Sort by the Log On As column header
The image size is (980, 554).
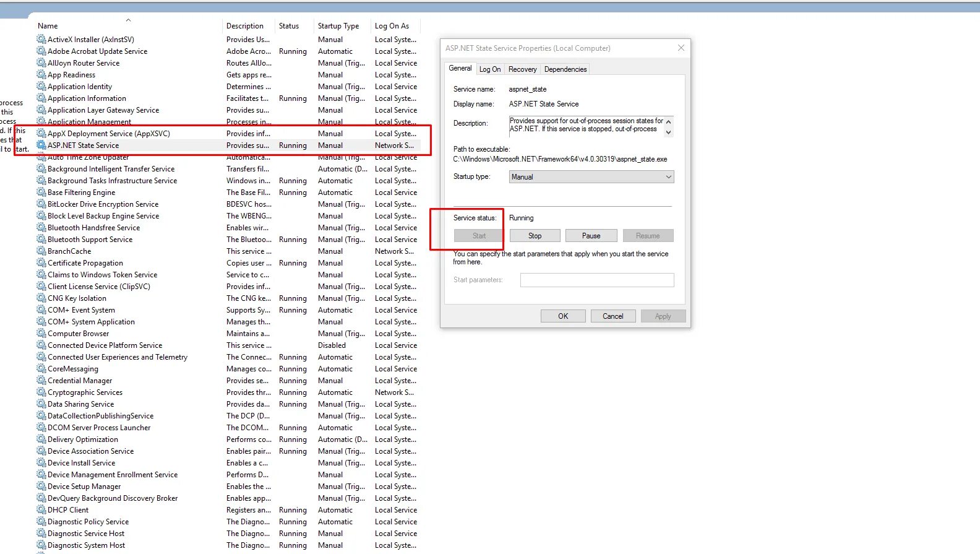click(x=396, y=26)
